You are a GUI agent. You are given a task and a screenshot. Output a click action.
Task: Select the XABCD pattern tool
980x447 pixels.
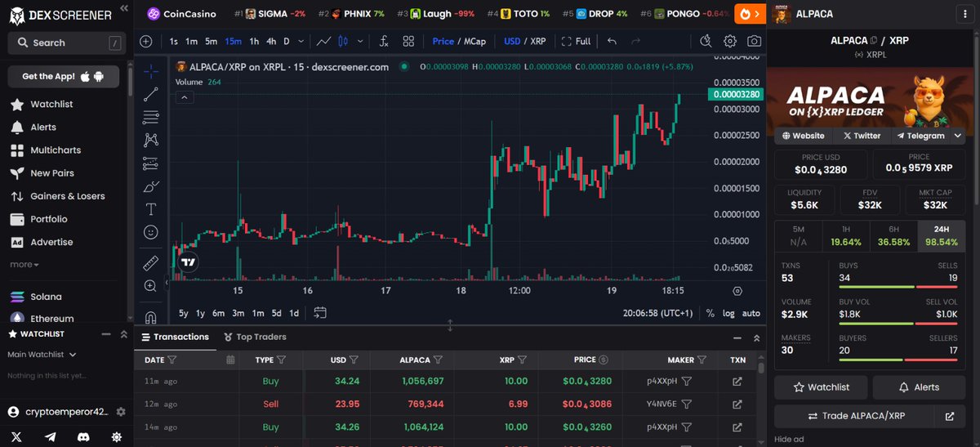click(x=150, y=141)
